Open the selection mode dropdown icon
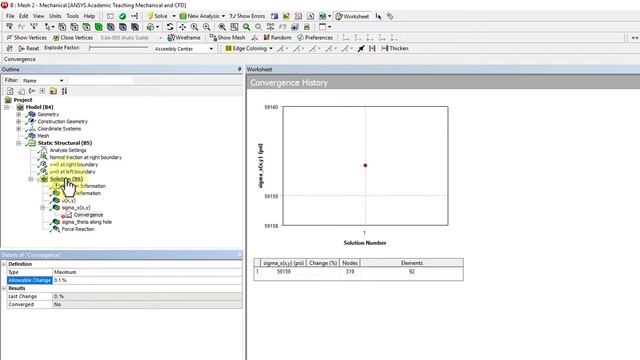Viewport: 640px width, 360px height. point(49,27)
